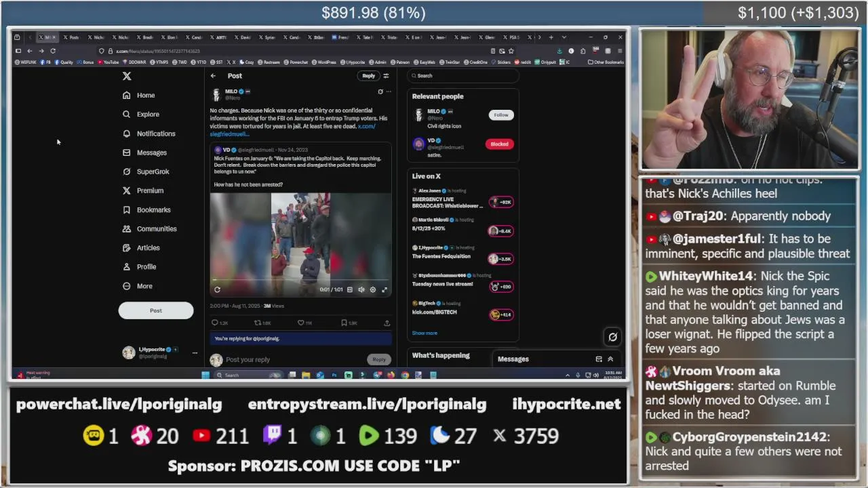The height and width of the screenshot is (488, 868).
Task: Go back with the Post header arrow
Action: coord(213,76)
